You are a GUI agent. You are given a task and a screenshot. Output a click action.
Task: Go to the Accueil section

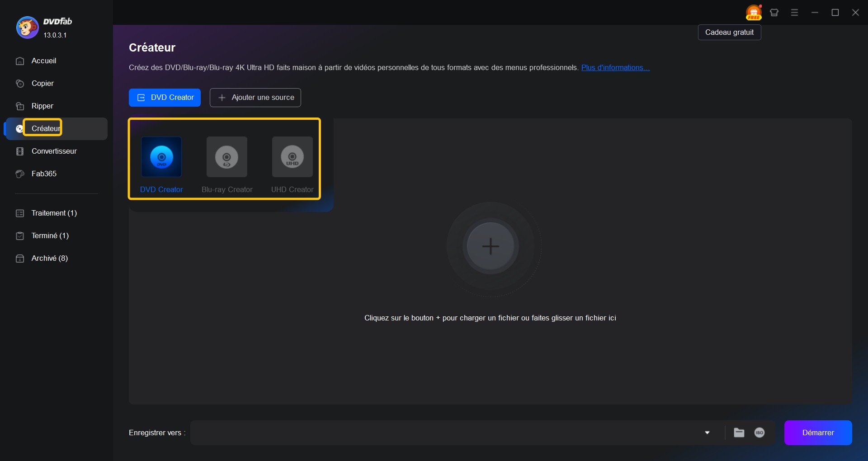(x=44, y=61)
